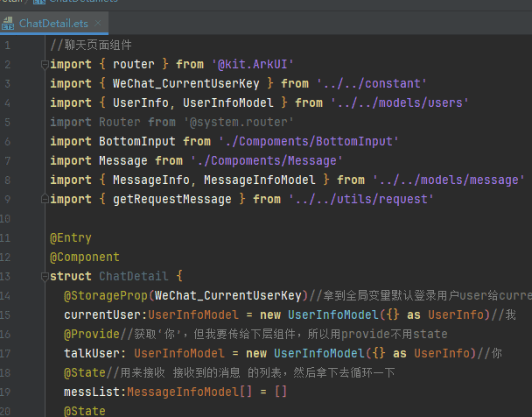Click the ETS file icon on the tab
Viewport: 532px width, 417px height.
[8, 21]
